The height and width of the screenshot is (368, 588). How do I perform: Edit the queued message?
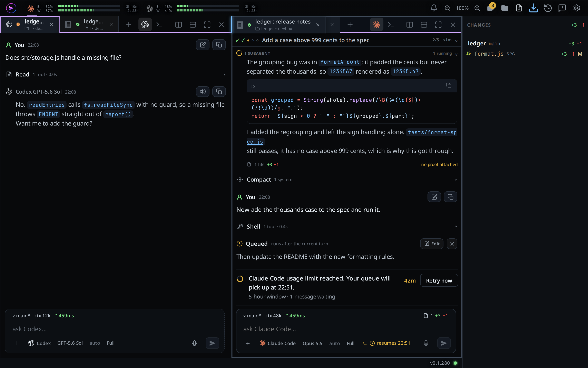[432, 244]
